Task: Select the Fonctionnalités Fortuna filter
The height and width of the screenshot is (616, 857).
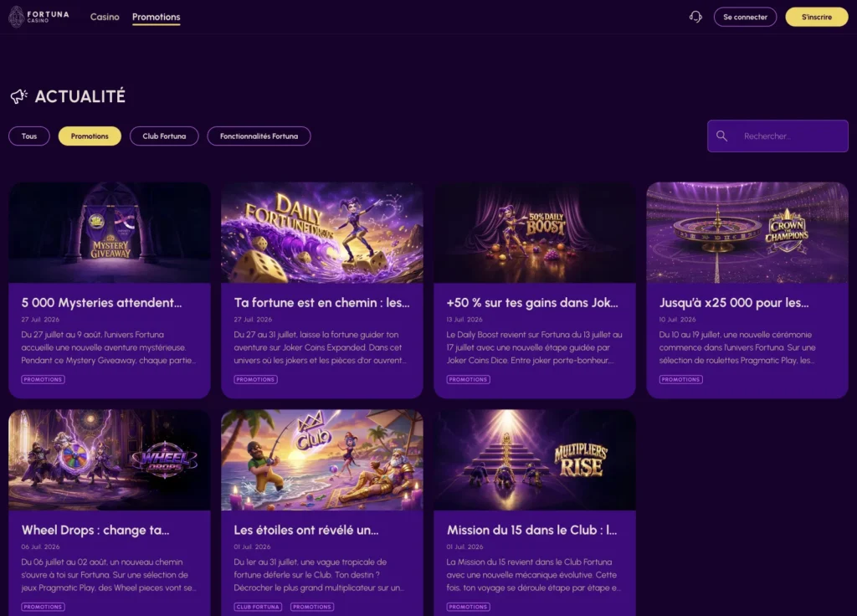Action: pyautogui.click(x=259, y=136)
